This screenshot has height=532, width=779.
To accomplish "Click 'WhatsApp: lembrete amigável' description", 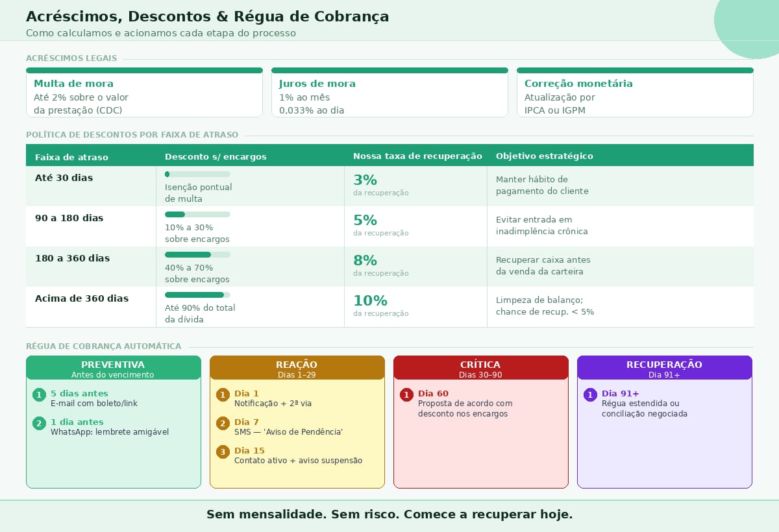I will 110,432.
